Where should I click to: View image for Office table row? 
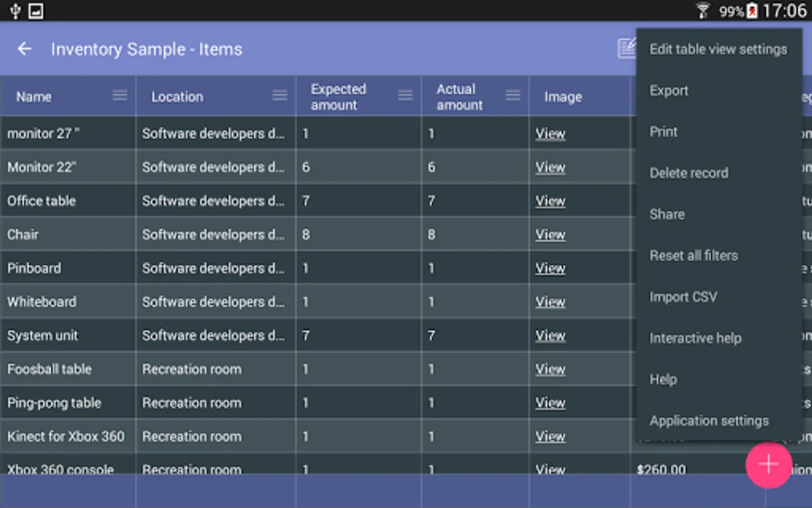click(550, 201)
